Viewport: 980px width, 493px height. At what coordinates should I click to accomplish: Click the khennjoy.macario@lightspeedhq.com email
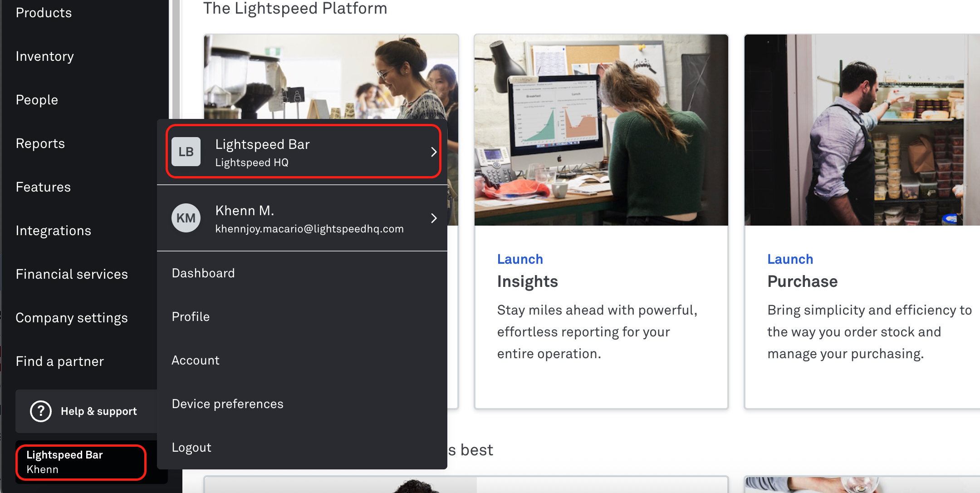pos(309,229)
